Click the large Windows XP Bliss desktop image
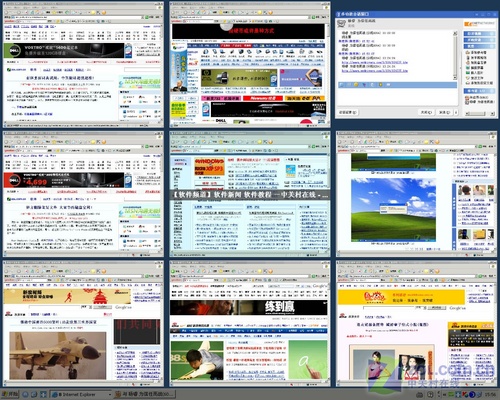The width and height of the screenshot is (500, 400). pyautogui.click(x=393, y=210)
